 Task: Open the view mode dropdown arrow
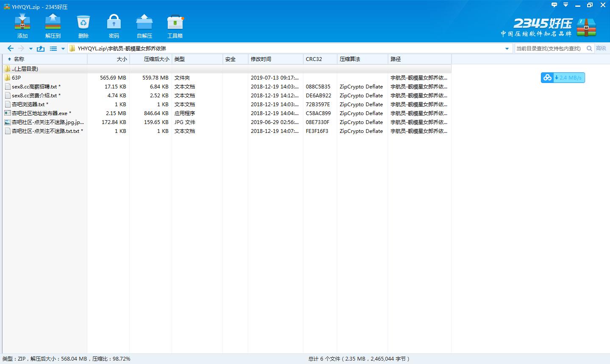[63, 49]
